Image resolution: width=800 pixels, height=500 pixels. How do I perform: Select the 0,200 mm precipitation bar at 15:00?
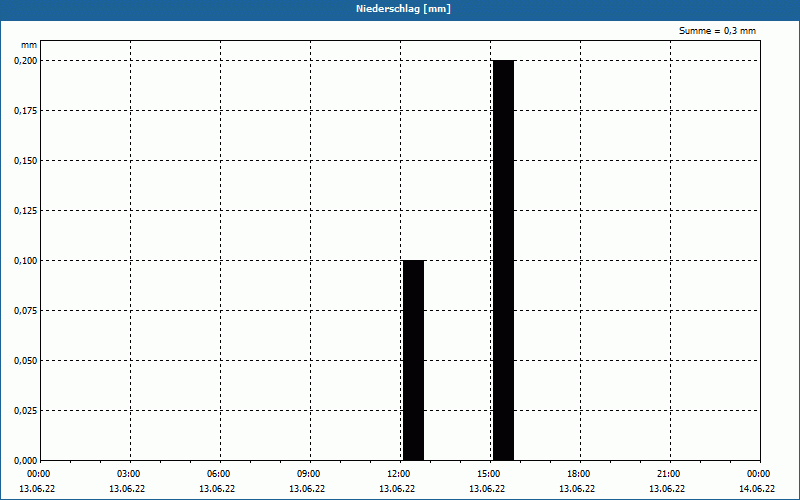[x=504, y=260]
